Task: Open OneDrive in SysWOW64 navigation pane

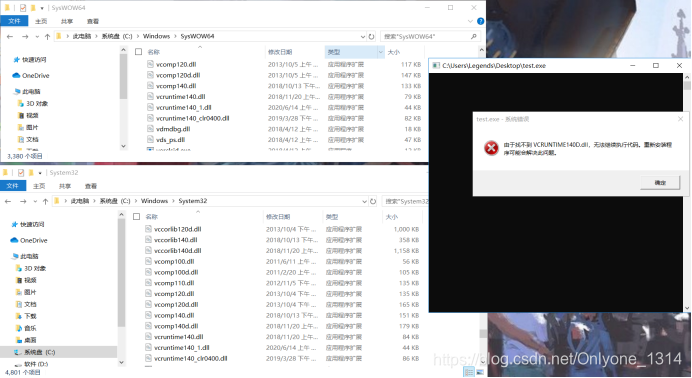Action: coord(30,75)
